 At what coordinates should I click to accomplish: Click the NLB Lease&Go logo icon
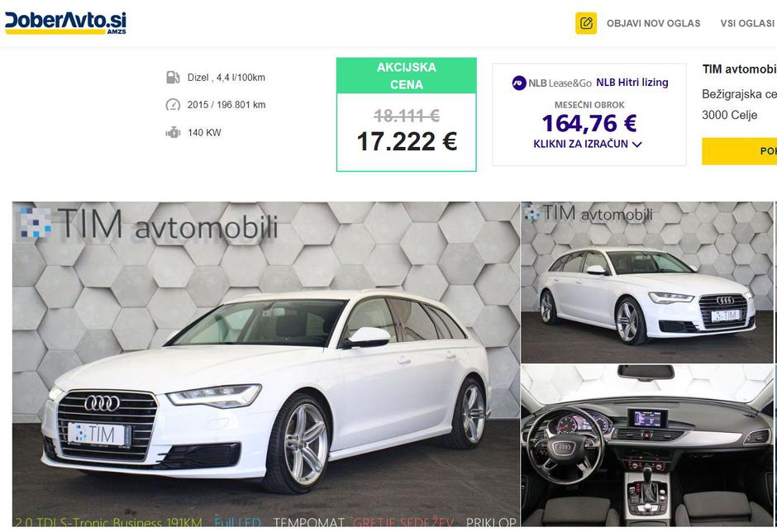[519, 83]
